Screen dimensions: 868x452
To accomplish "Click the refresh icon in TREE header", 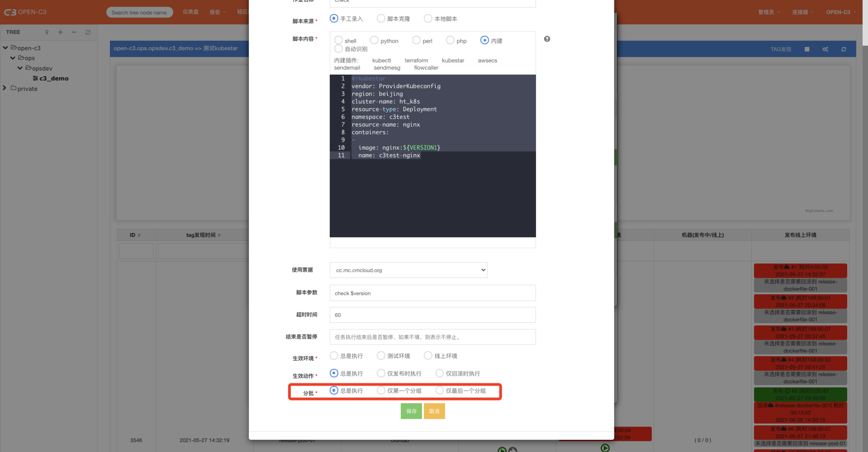I will [88, 32].
